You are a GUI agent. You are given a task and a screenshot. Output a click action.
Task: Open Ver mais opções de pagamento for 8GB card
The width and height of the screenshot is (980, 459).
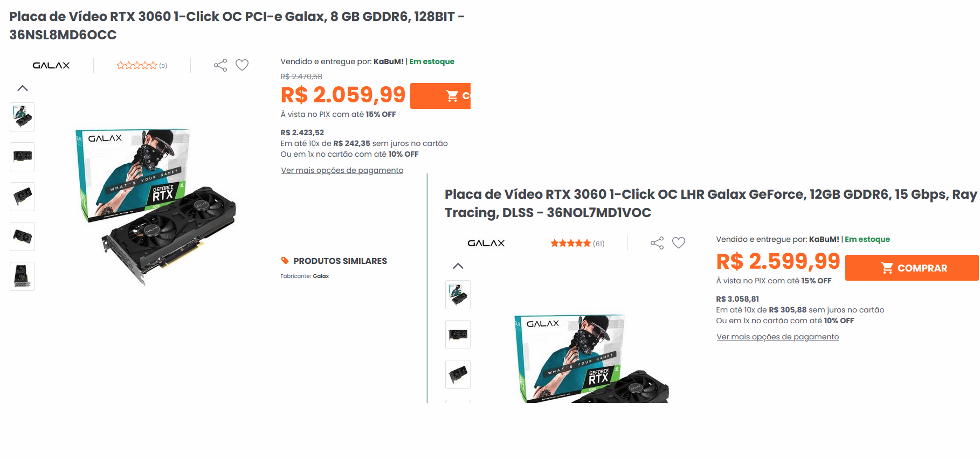pos(342,170)
